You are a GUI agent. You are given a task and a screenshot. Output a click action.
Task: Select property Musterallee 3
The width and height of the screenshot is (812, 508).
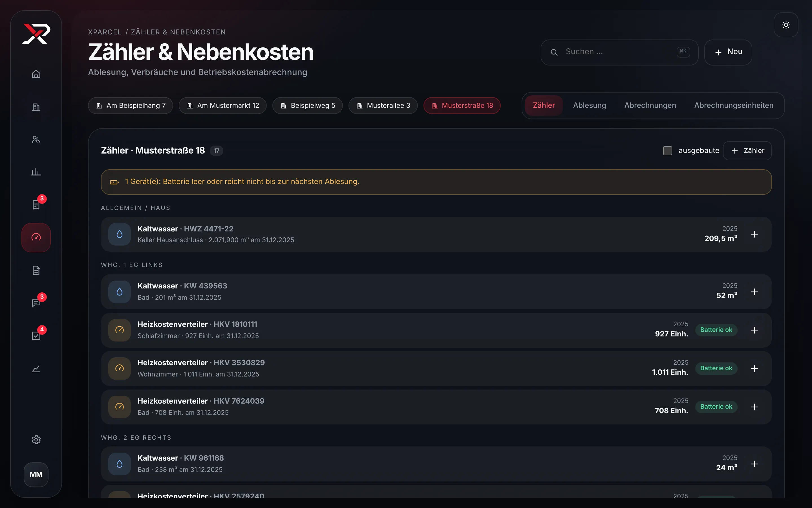click(383, 106)
